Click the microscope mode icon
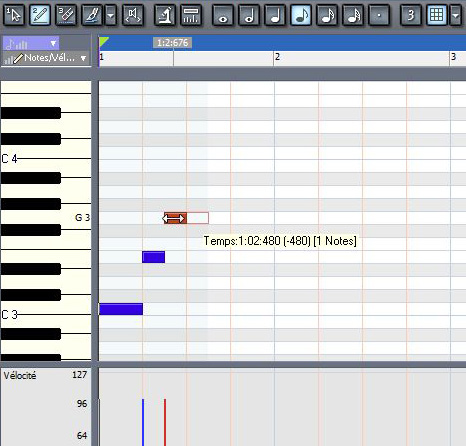466x446 pixels. tap(165, 15)
